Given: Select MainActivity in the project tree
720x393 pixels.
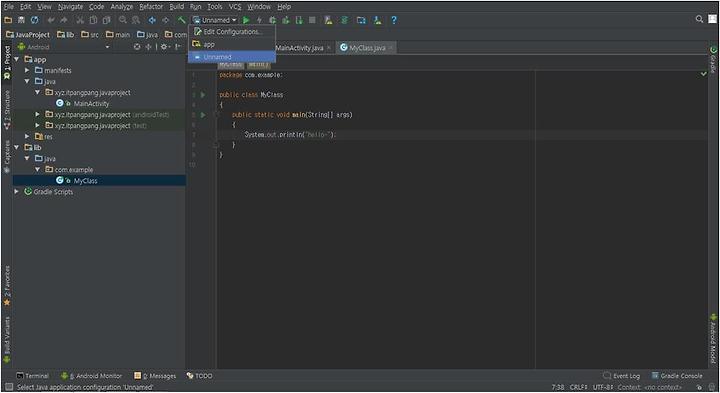Looking at the screenshot, I should click(x=91, y=104).
